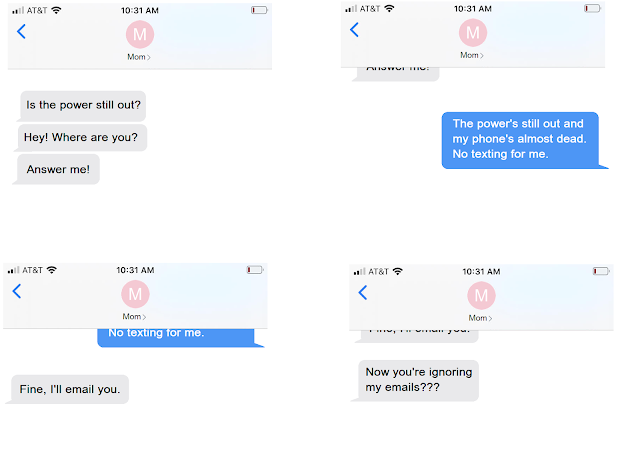
Task: Open Mom's pink avatar in the bottom-right screen
Action: click(482, 296)
